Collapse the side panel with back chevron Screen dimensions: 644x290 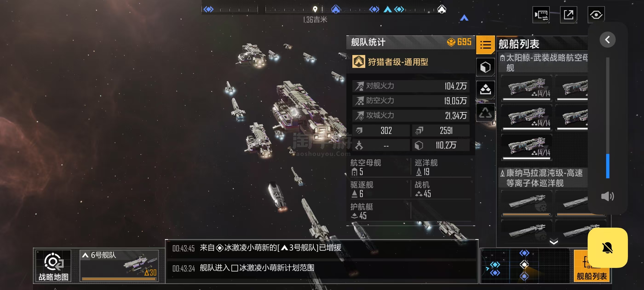(x=607, y=40)
